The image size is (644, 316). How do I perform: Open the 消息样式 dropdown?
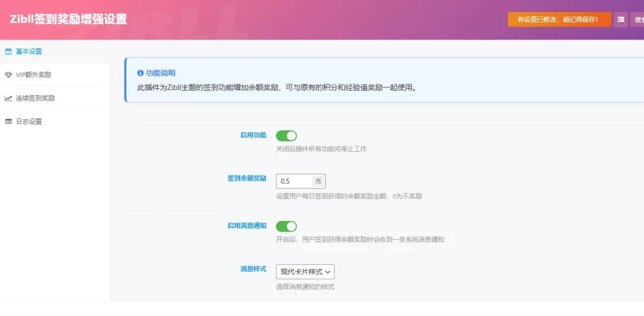(305, 271)
